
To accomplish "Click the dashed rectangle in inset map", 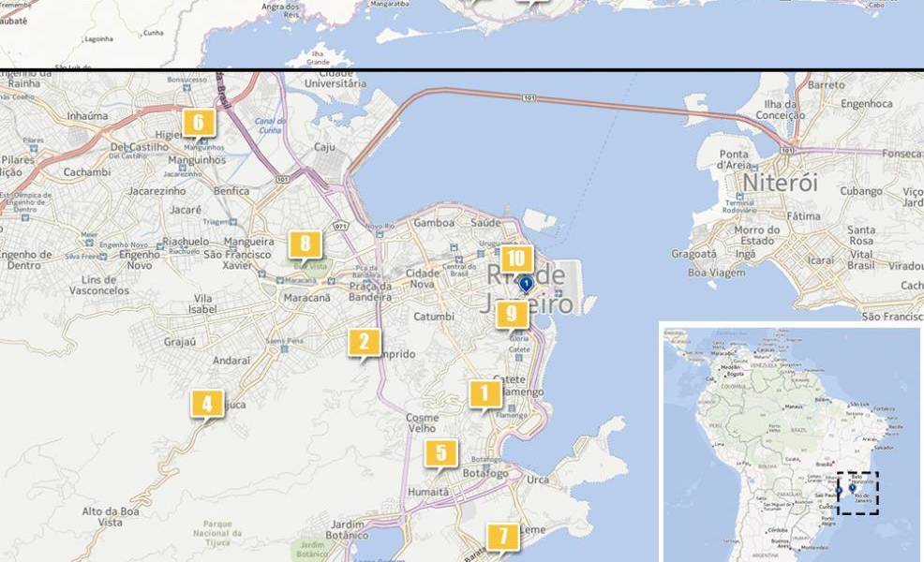I will [x=857, y=493].
